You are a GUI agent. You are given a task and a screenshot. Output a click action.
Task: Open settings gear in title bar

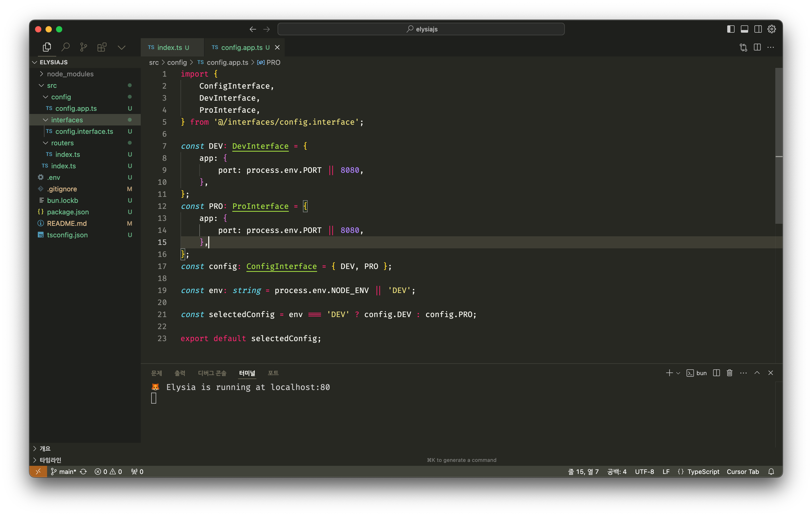771,29
